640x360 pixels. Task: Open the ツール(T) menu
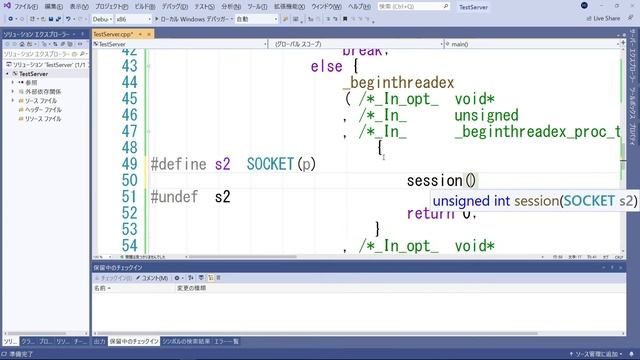coord(257,7)
